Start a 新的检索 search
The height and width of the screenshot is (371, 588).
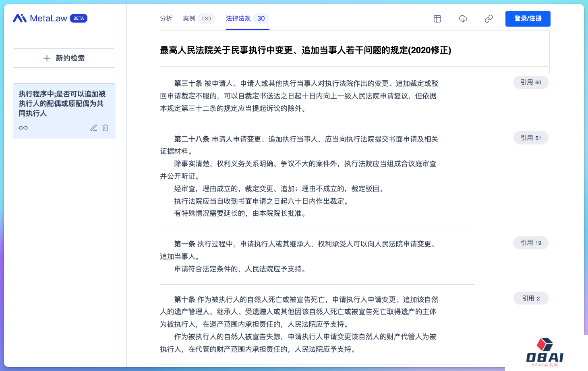point(64,58)
